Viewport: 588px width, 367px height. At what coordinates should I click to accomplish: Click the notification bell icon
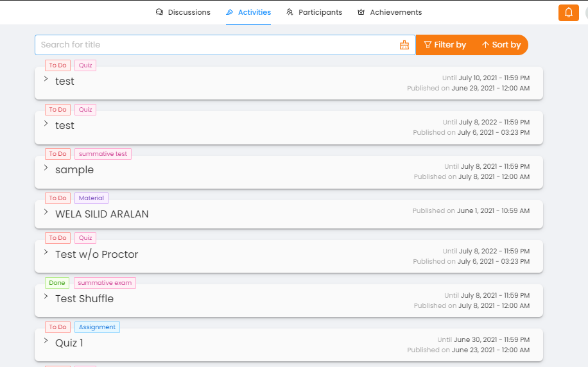tap(569, 13)
